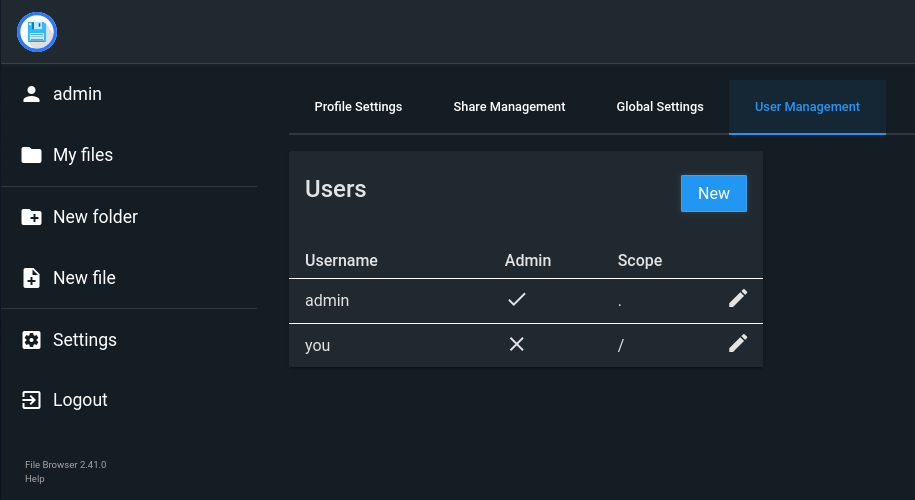Click the Logout arrow icon
This screenshot has height=500, width=915.
tap(32, 400)
